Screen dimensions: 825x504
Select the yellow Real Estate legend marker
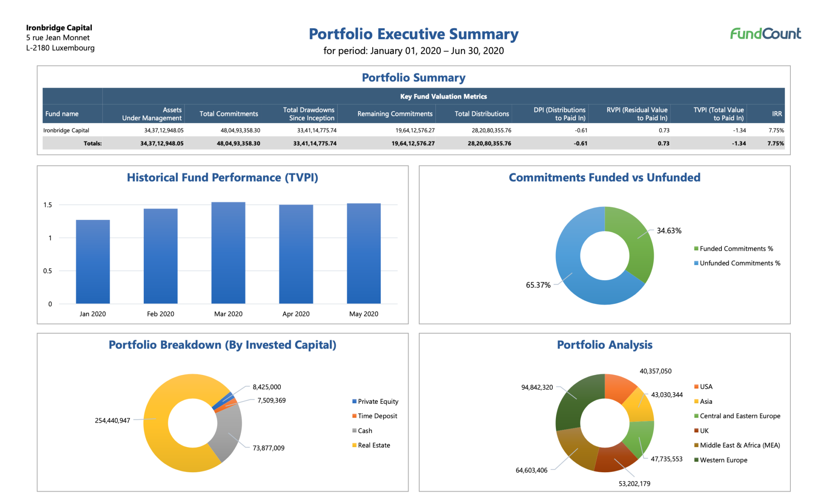click(354, 445)
